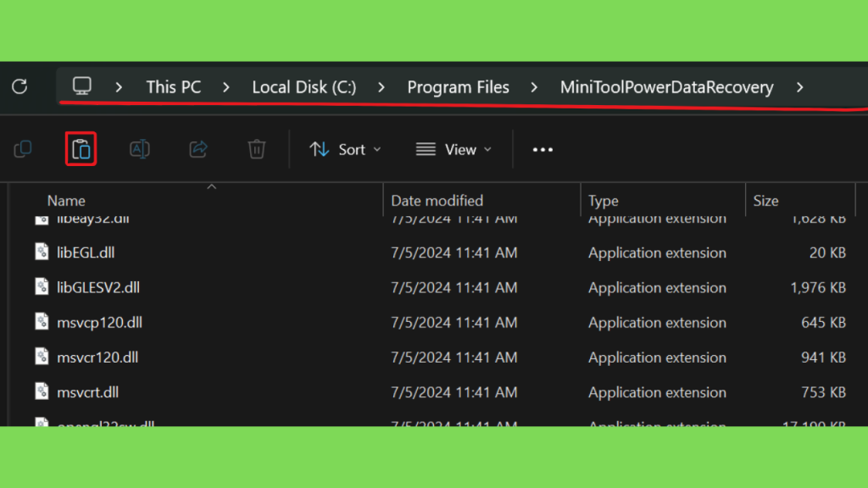Select the msvcr120.dll file name

pos(97,357)
